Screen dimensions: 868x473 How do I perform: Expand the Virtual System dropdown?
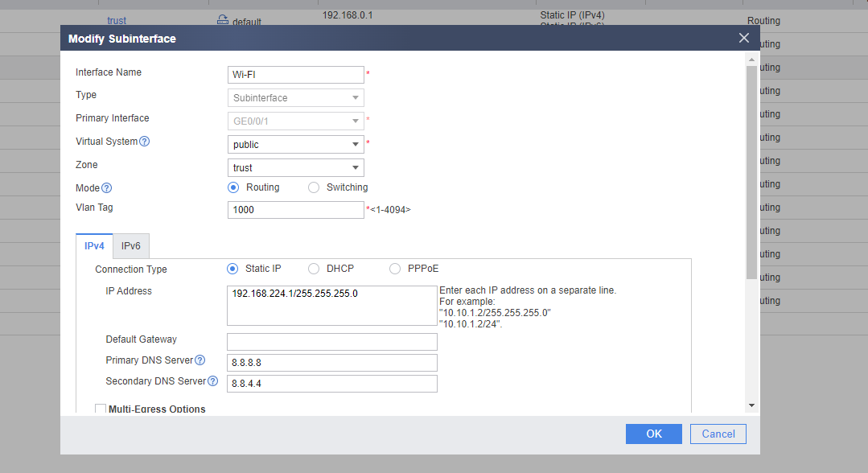click(x=295, y=145)
